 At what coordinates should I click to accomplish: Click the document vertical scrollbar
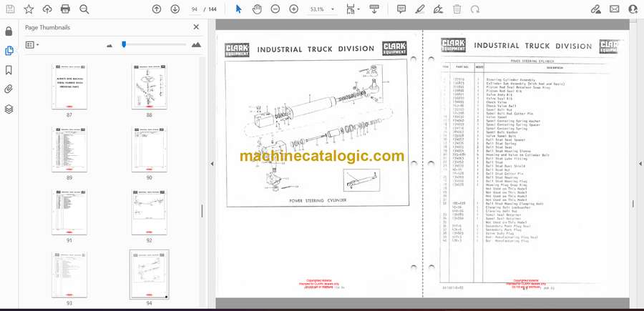pyautogui.click(x=633, y=204)
